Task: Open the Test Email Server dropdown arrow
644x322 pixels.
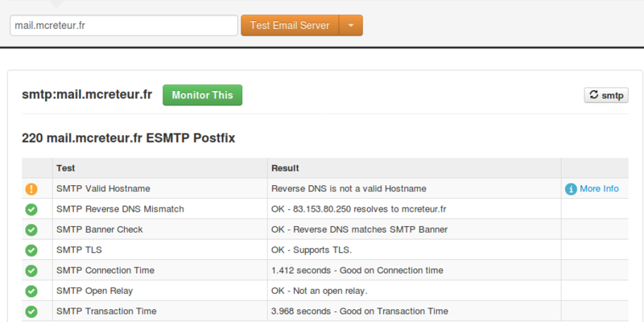Action: 351,25
